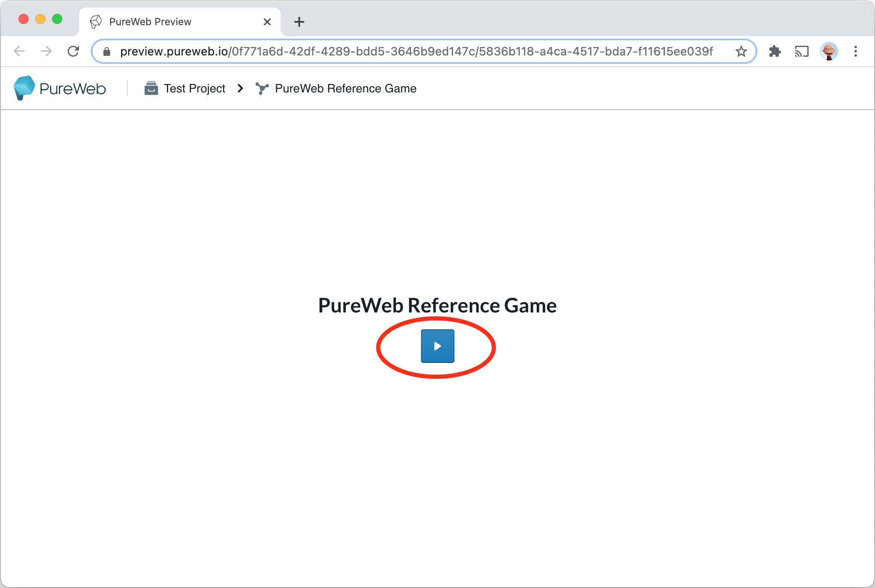Screen dimensions: 875x588
Task: Open the Chrome three-dot menu
Action: pyautogui.click(x=856, y=51)
